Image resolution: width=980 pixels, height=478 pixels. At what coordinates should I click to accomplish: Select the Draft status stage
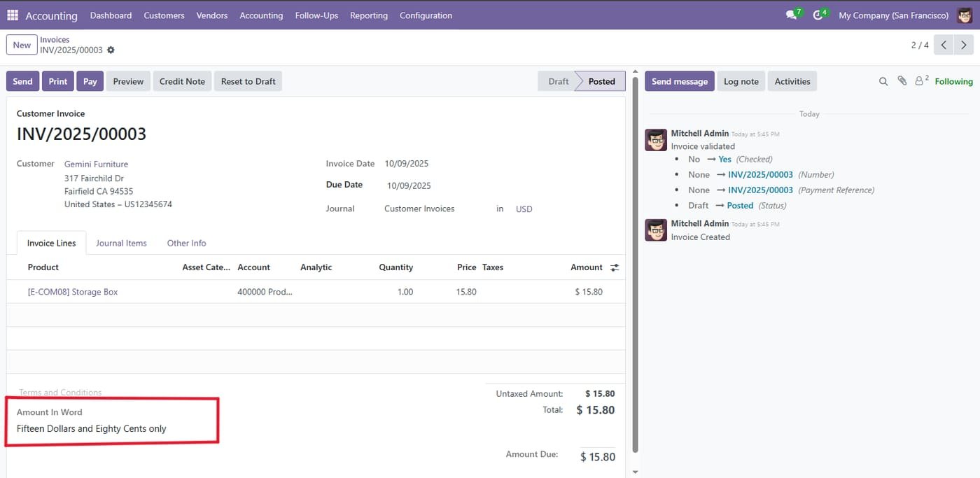click(x=558, y=81)
